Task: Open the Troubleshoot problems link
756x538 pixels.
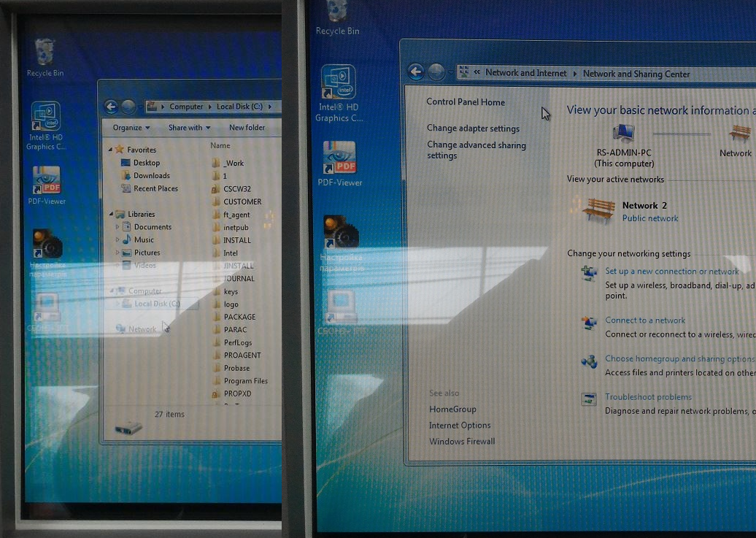Action: pyautogui.click(x=649, y=397)
